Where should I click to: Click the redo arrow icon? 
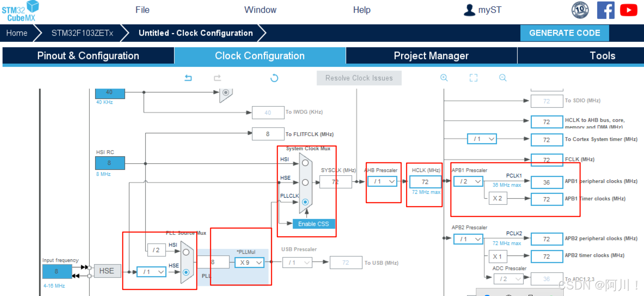click(217, 78)
